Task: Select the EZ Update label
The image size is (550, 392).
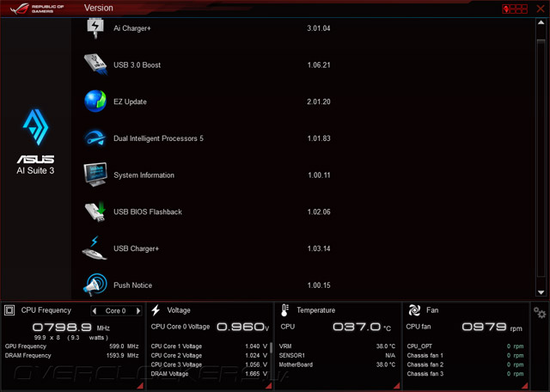Action: tap(130, 101)
